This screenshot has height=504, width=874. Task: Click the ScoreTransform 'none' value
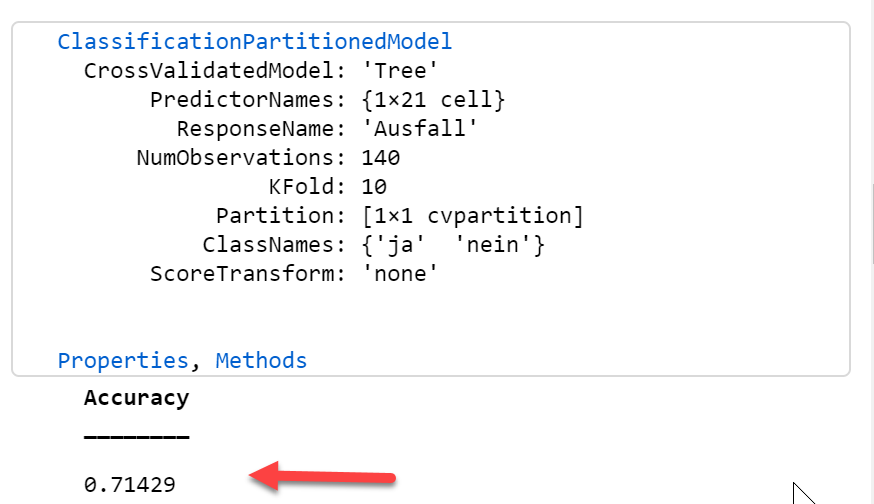click(x=400, y=274)
